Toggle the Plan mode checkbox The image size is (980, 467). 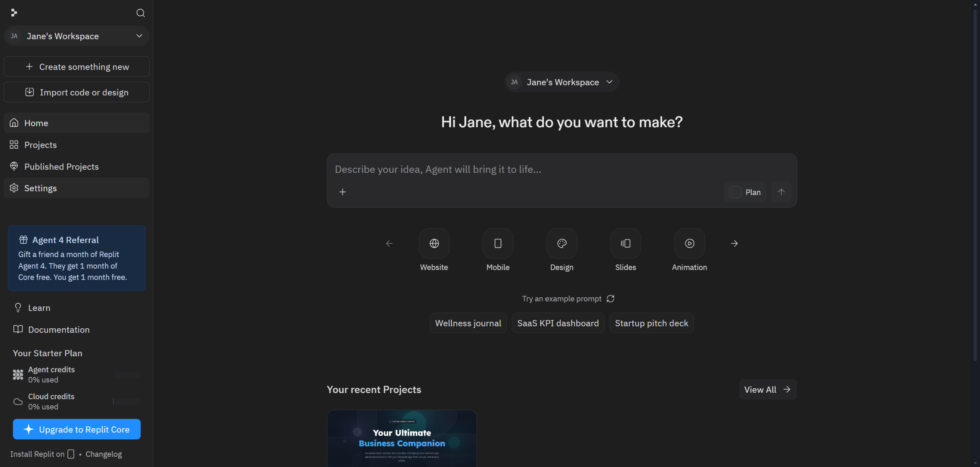tap(735, 192)
